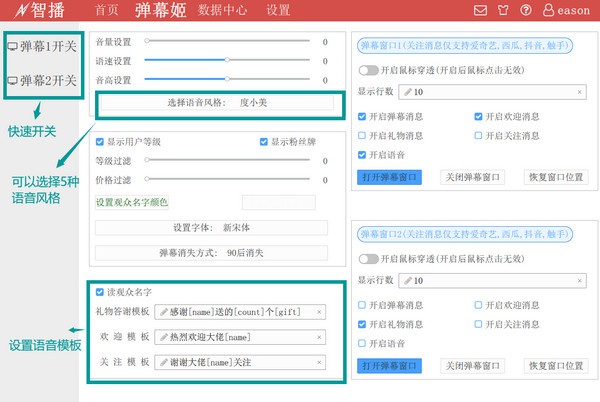Click the user profile icon beside eason
The image size is (600, 402).
[x=547, y=11]
